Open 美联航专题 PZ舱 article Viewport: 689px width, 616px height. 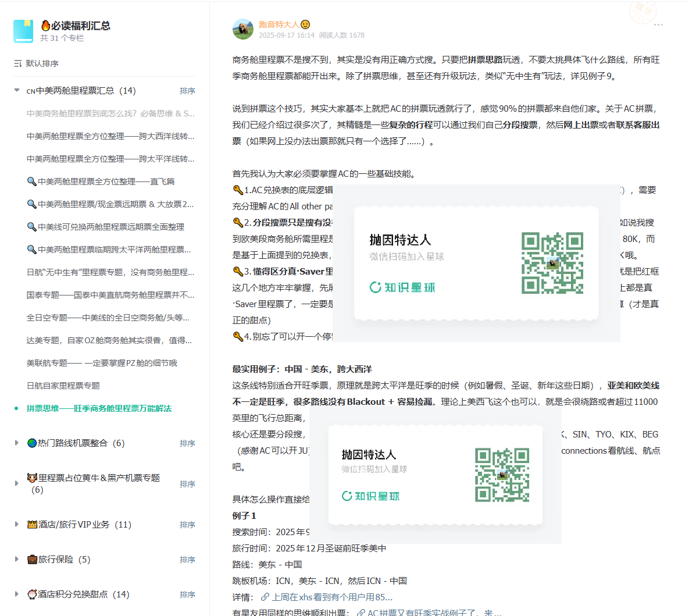[102, 363]
